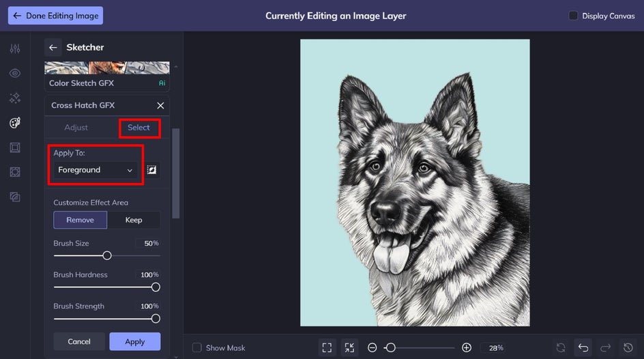Click the Brush Size 50% value field
The height and width of the screenshot is (359, 644).
tap(148, 243)
